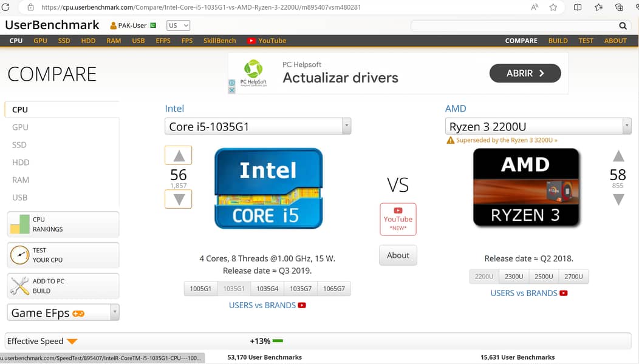Open the Ryzen 3 2200U model dropdown
Image resolution: width=639 pixels, height=364 pixels.
point(626,126)
